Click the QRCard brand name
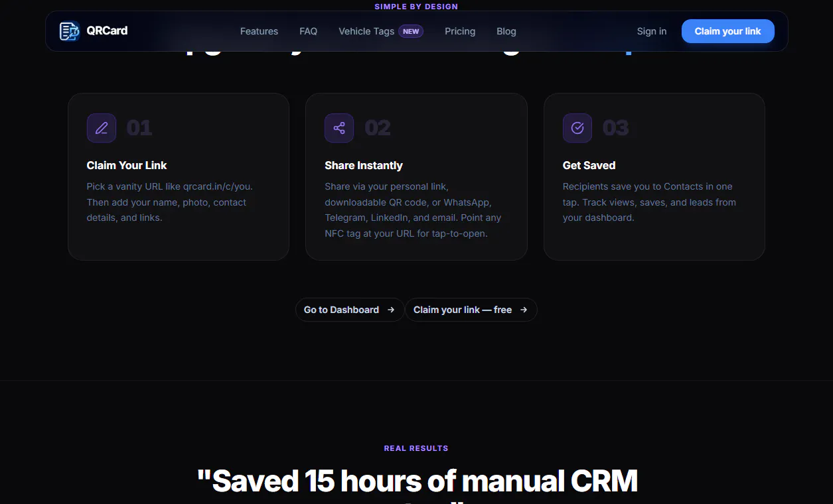The height and width of the screenshot is (504, 833). coord(108,31)
